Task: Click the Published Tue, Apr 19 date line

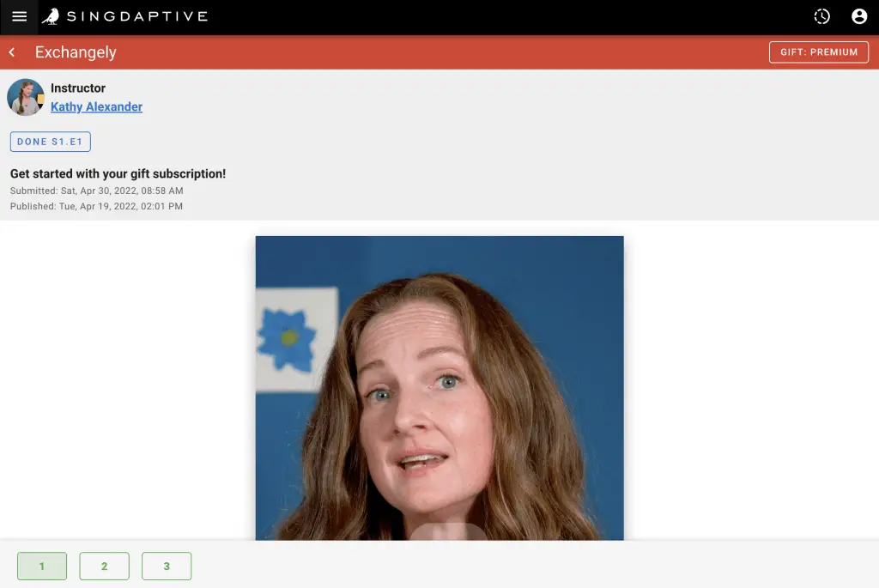Action: [x=96, y=206]
